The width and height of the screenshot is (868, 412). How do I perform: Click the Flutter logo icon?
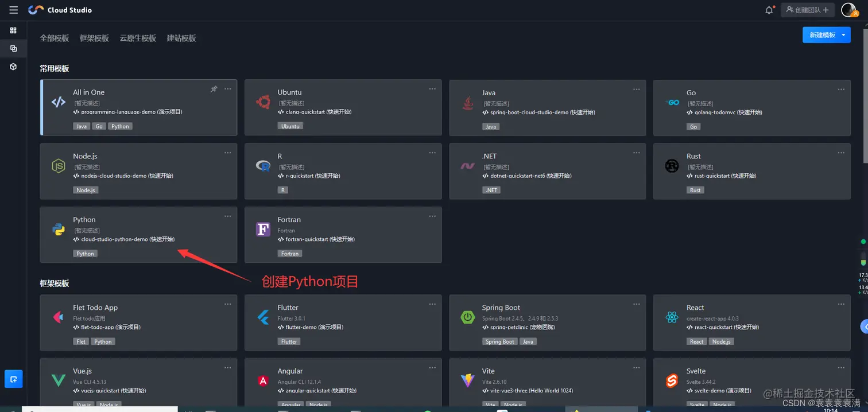tap(263, 317)
